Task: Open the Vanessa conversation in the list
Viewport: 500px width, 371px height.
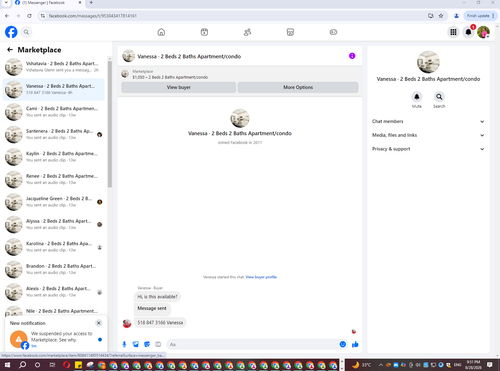Action: pyautogui.click(x=54, y=89)
